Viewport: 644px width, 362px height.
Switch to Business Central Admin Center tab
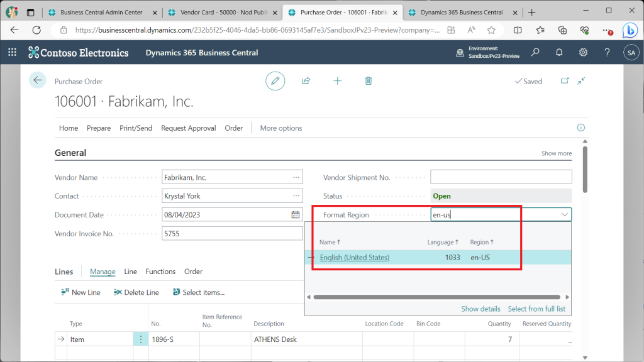(x=101, y=13)
